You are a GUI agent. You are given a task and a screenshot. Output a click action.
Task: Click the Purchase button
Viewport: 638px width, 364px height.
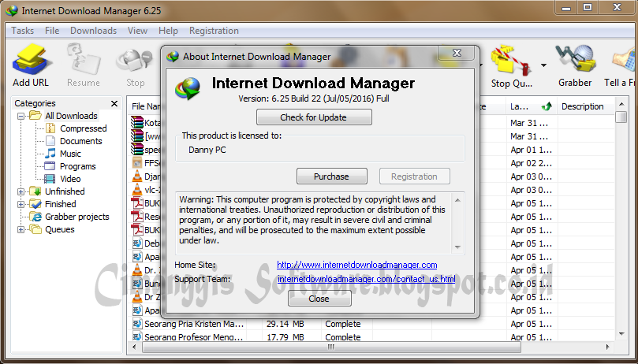point(331,176)
